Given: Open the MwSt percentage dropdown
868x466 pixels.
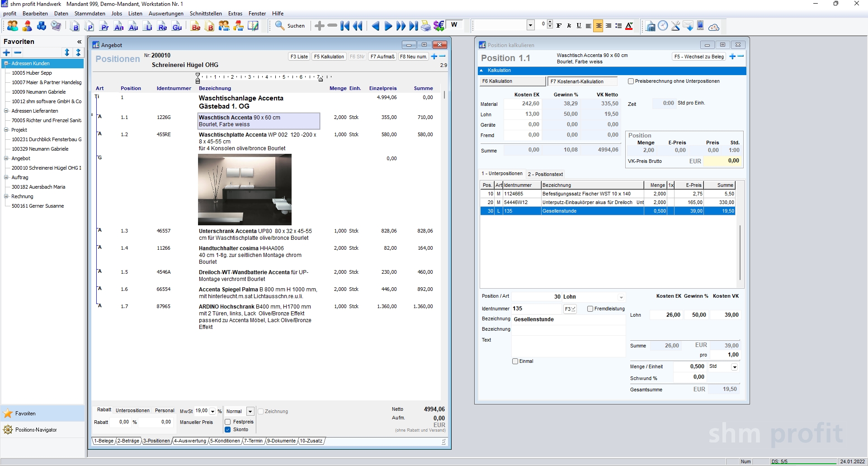Looking at the screenshot, I should point(212,412).
